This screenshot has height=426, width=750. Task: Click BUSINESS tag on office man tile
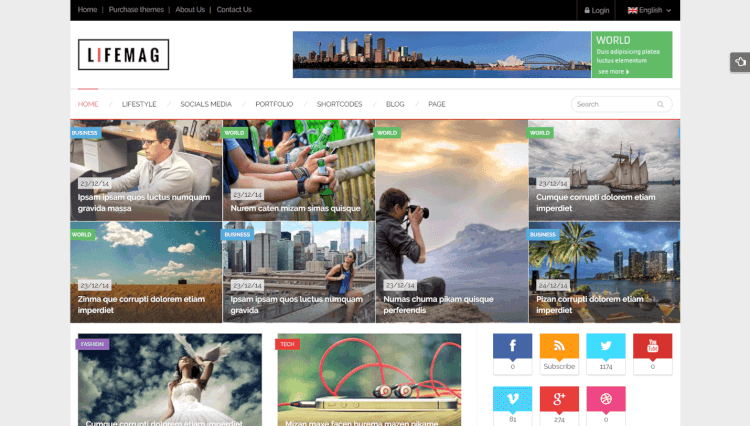tap(85, 133)
